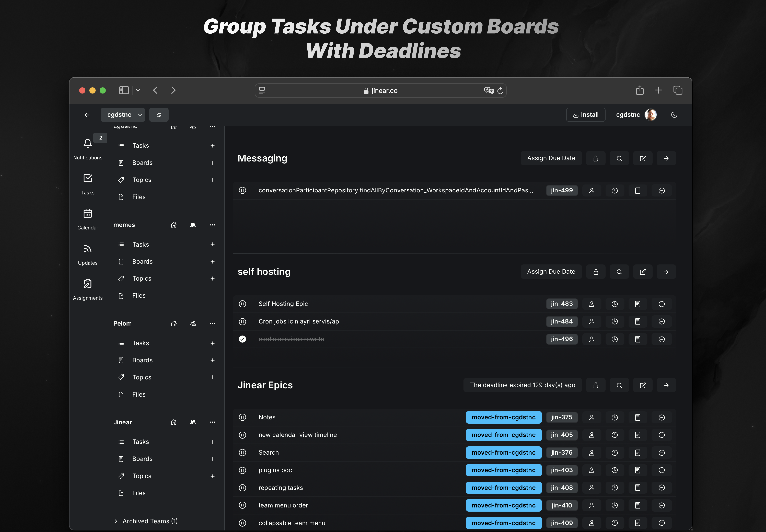Click the Install button
This screenshot has width=766, height=532.
(x=585, y=115)
